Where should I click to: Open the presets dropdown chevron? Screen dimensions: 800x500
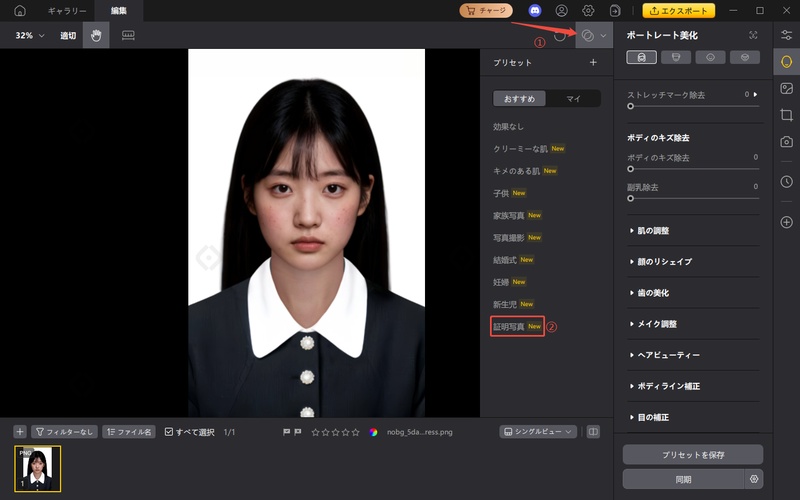pyautogui.click(x=604, y=35)
